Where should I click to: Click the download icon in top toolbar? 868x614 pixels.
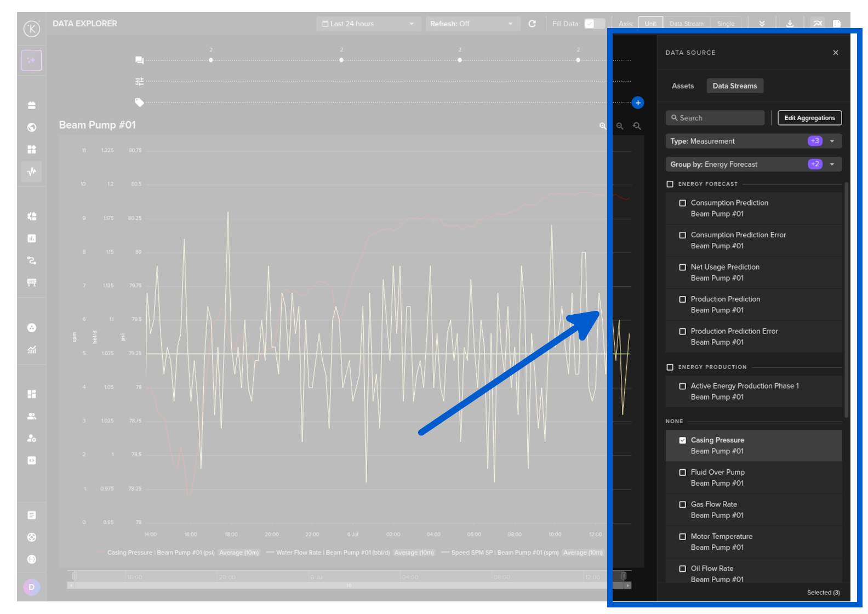click(790, 24)
